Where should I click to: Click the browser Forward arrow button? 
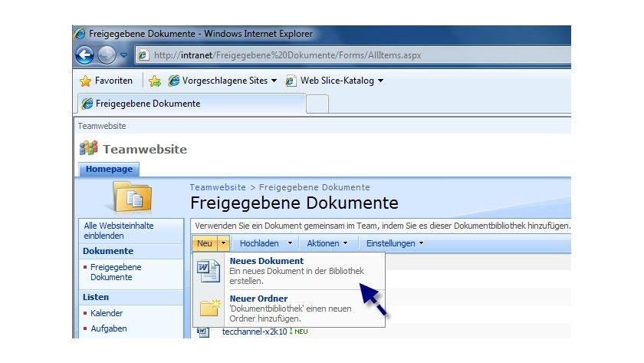pos(107,55)
